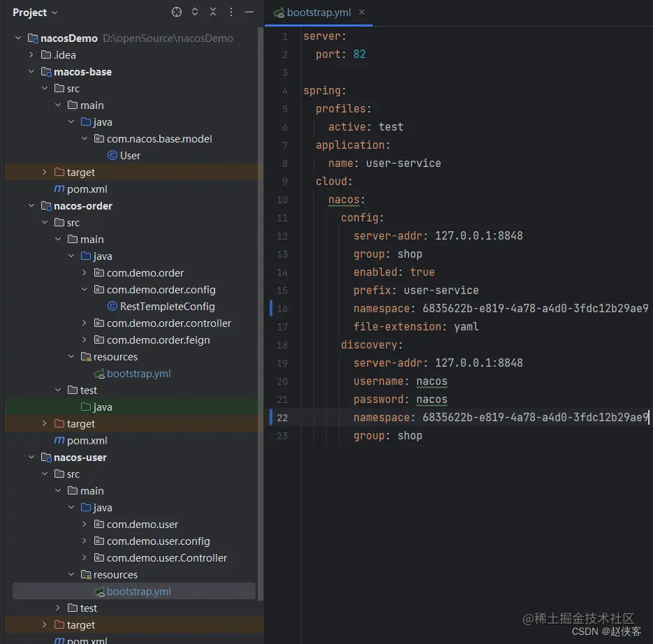Click Select Opened File crosshair icon
This screenshot has width=653, height=644.
pyautogui.click(x=177, y=12)
